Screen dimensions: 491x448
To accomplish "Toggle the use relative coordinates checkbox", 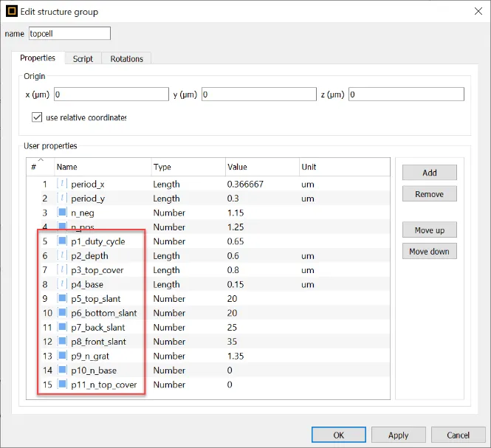I will pos(37,117).
